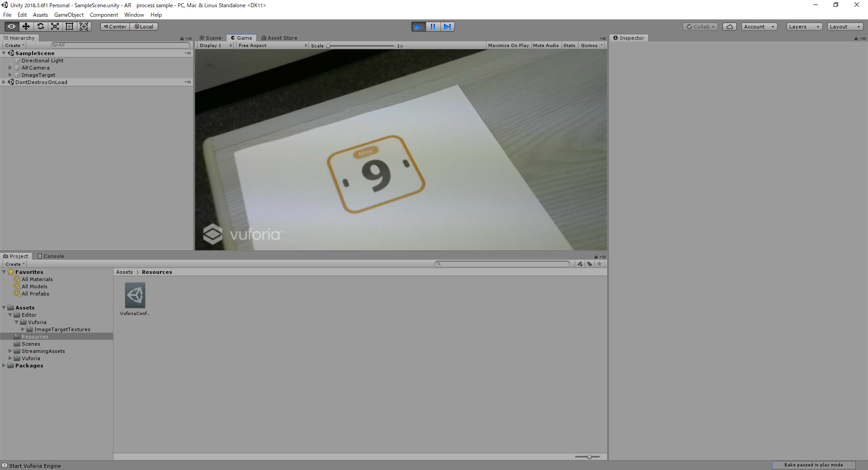The width and height of the screenshot is (868, 470).
Task: Toggle the Hierarchy panel lock
Action: coord(182,38)
